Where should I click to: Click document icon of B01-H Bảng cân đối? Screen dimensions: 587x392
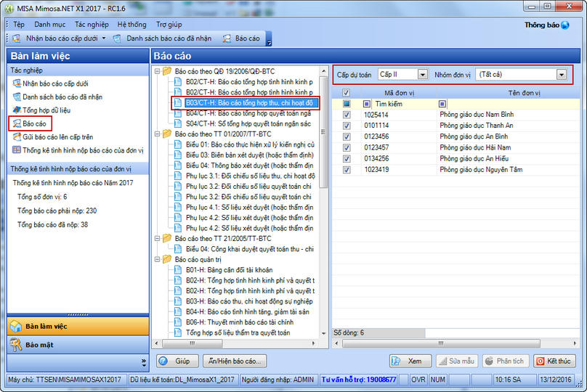[178, 270]
